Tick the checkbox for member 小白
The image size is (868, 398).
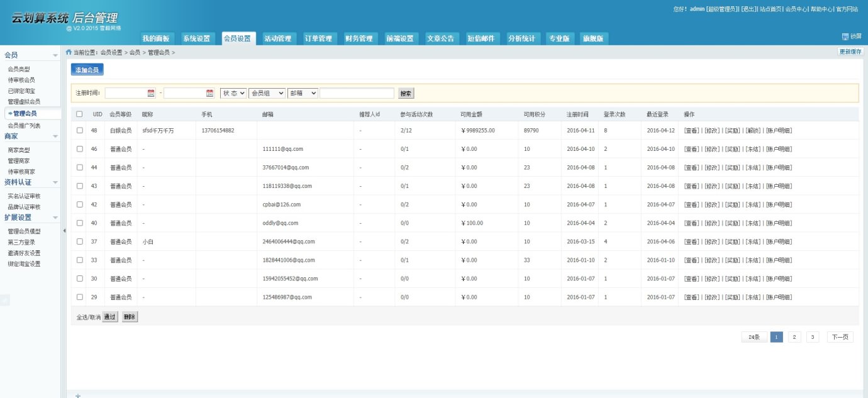coord(79,241)
